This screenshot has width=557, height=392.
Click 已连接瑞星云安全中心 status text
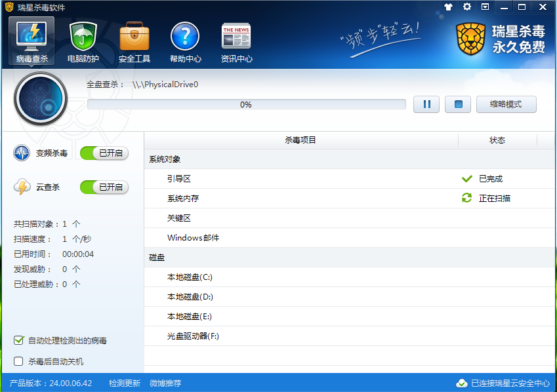(x=510, y=383)
